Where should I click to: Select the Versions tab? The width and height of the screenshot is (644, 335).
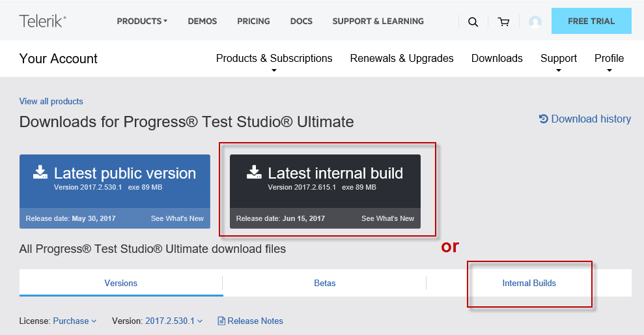click(x=121, y=283)
